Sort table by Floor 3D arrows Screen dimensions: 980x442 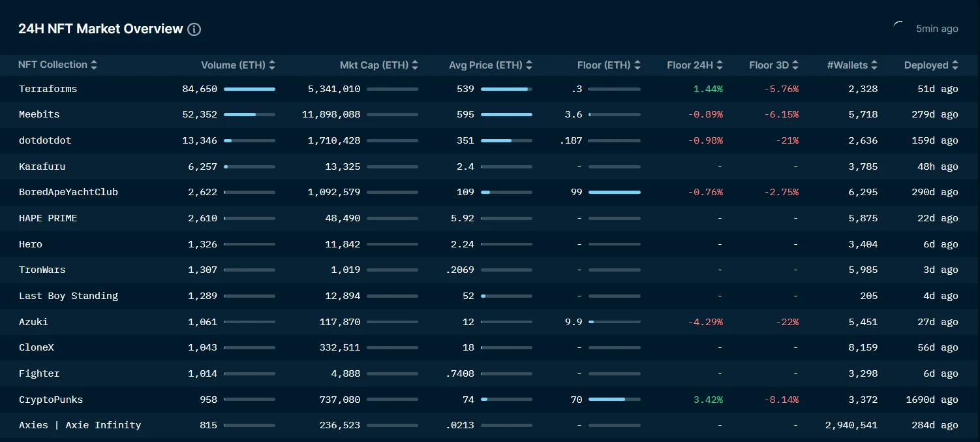796,65
